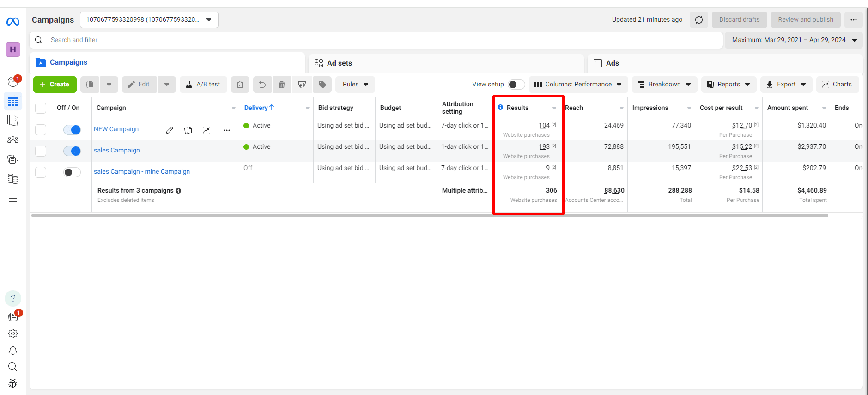Image resolution: width=868 pixels, height=395 pixels.
Task: Open the Notifications bell icon
Action: (x=13, y=351)
